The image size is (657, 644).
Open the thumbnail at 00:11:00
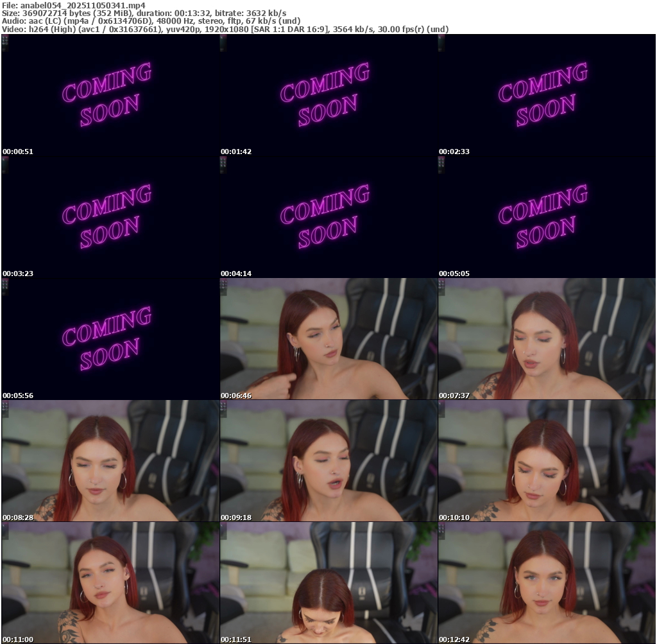point(110,583)
